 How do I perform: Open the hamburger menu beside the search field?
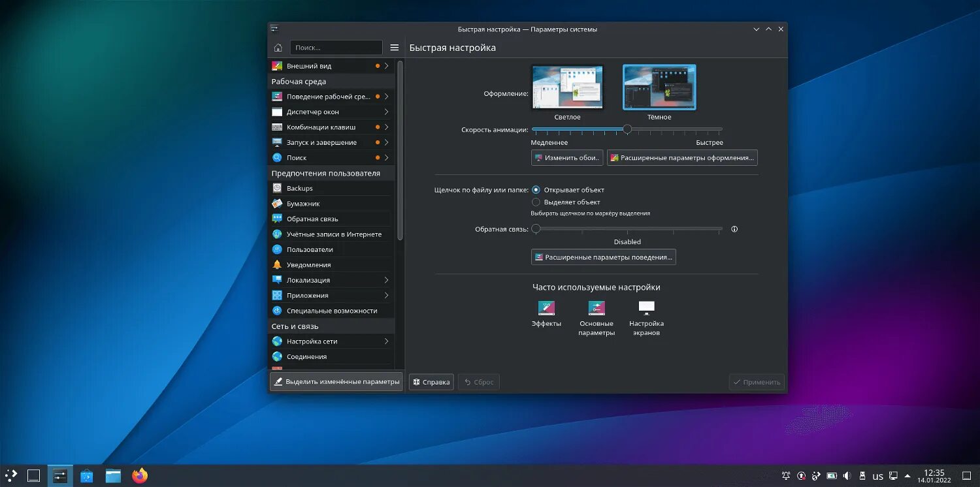tap(394, 47)
